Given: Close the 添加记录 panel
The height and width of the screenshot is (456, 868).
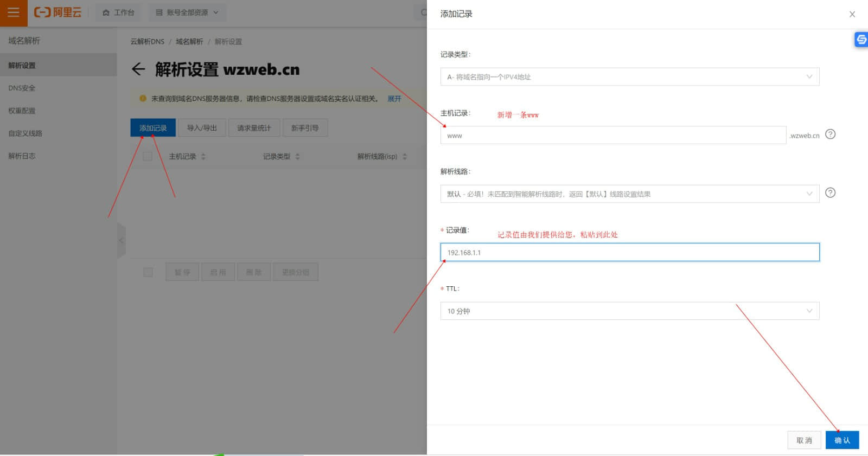Looking at the screenshot, I should point(852,14).
